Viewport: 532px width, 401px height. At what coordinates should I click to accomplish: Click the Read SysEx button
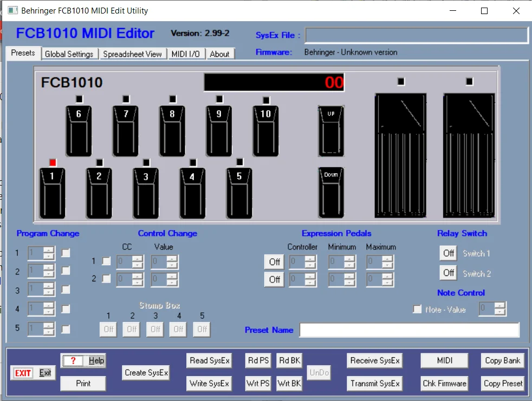pyautogui.click(x=210, y=361)
